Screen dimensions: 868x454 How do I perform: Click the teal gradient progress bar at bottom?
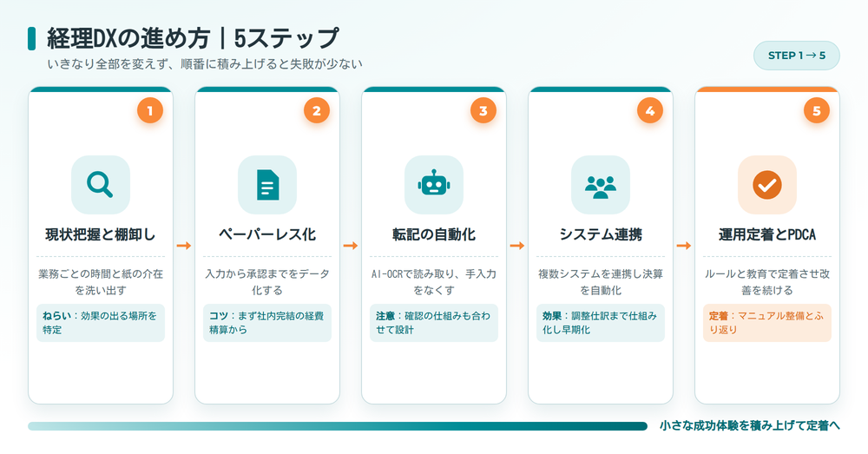point(338,425)
